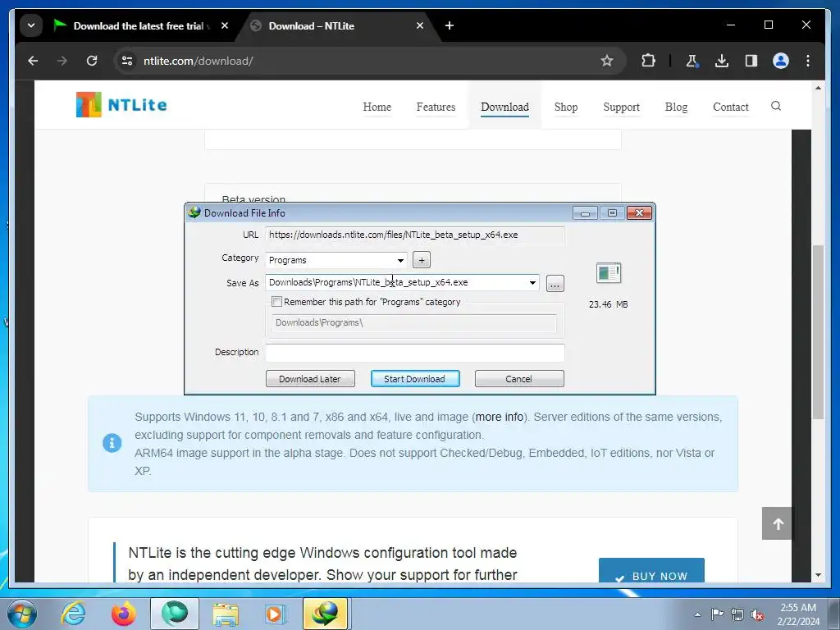Close the 'Download – NTLite' tab

coord(420,25)
